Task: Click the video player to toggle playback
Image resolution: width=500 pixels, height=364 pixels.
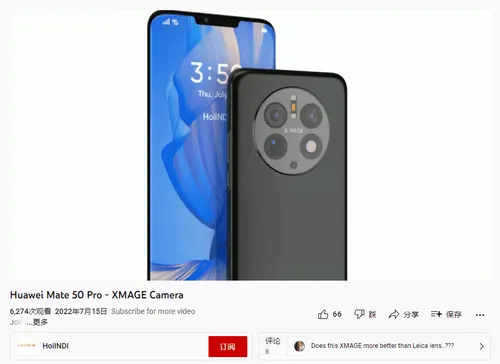Action: [251, 145]
